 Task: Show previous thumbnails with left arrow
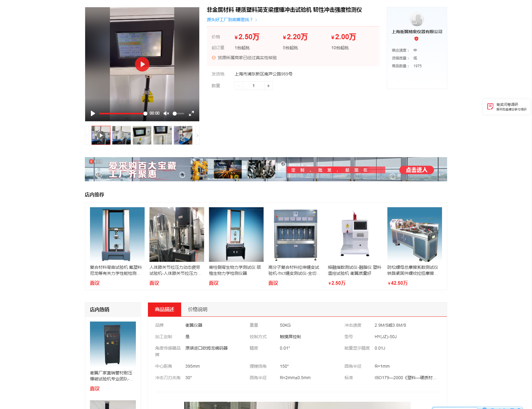[87, 135]
